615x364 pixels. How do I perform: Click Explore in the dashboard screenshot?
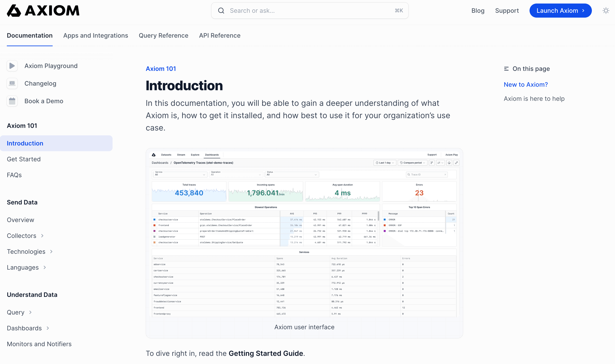pyautogui.click(x=195, y=155)
